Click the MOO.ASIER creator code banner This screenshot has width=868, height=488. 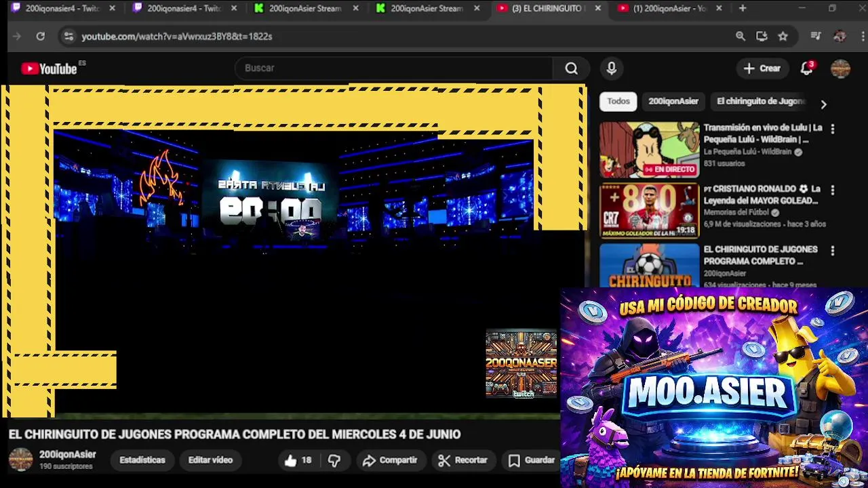click(x=714, y=388)
